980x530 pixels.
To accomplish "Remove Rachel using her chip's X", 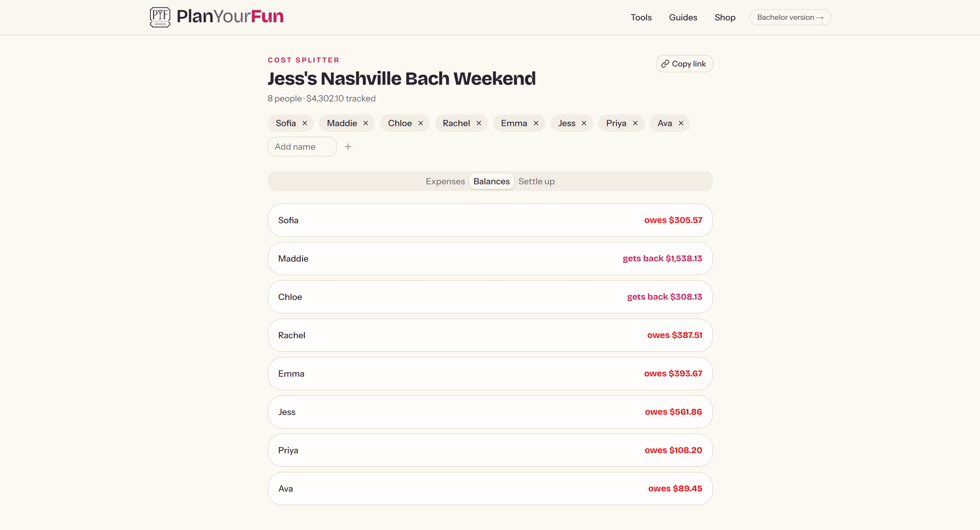I will (479, 123).
